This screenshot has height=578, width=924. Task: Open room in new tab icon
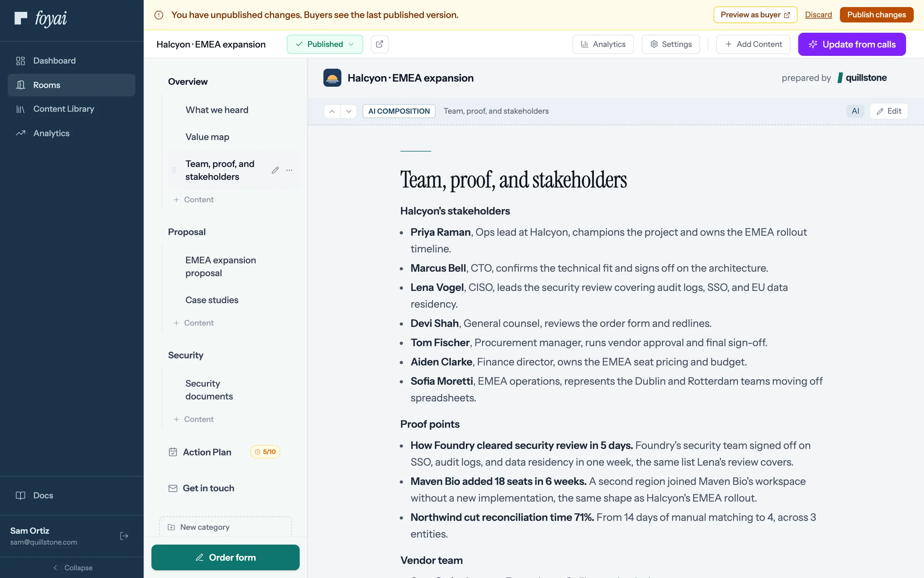tap(380, 44)
